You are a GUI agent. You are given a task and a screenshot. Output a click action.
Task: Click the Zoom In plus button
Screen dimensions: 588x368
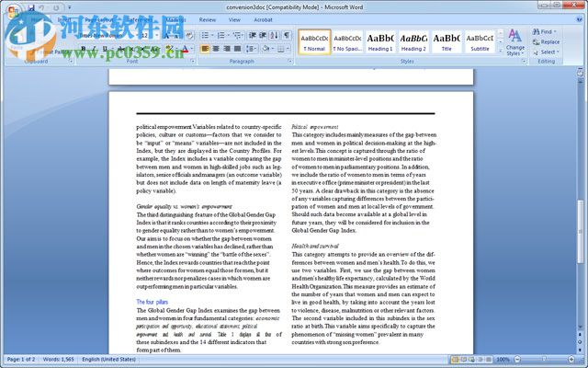point(571,360)
